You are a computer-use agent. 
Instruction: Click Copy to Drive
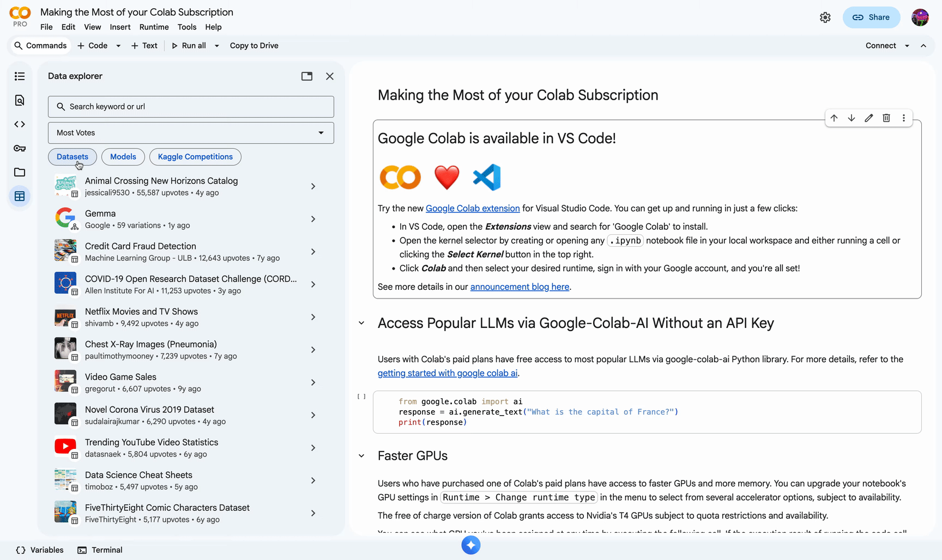[x=254, y=46]
